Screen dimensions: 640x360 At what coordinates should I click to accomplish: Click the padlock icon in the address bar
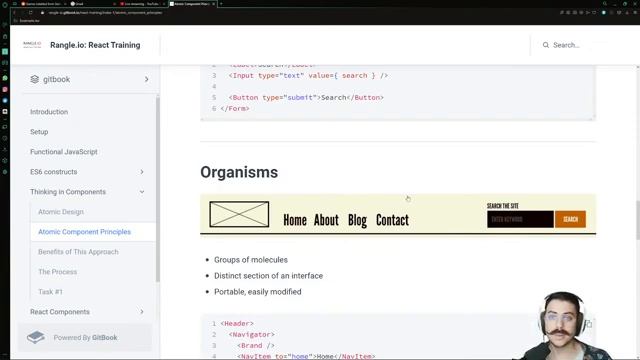coord(42,13)
